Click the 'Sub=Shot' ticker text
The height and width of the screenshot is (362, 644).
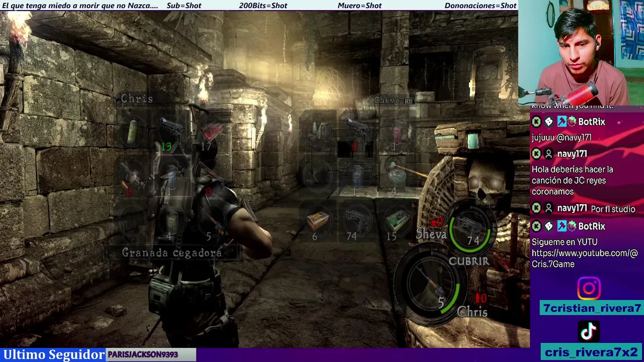coord(184,6)
